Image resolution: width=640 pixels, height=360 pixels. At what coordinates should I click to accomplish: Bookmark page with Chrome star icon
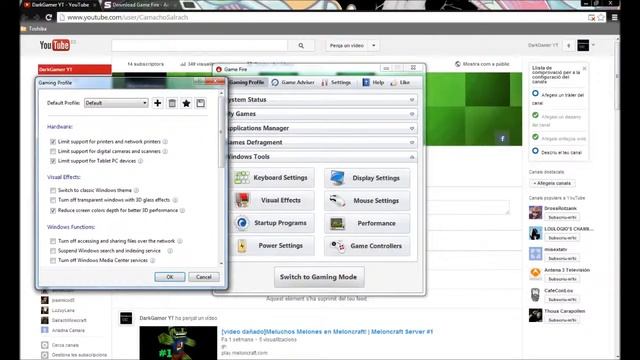click(x=601, y=17)
